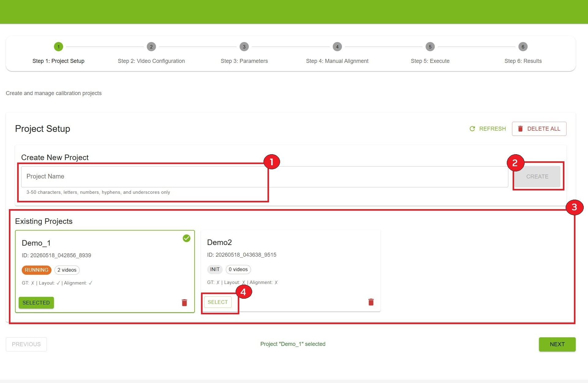Click the RUNNING status chip
The image size is (588, 383).
36,270
